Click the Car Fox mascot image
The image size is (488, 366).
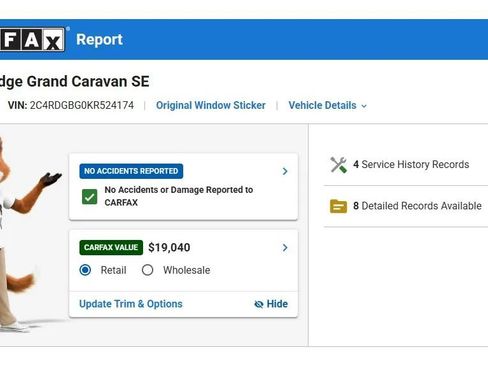(25, 233)
